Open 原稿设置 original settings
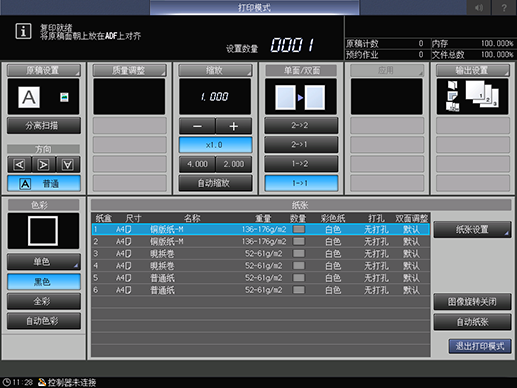The width and height of the screenshot is (517, 388). [x=44, y=70]
